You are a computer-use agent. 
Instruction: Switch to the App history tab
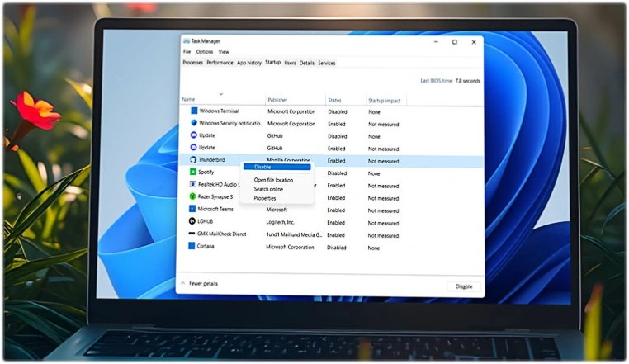click(x=249, y=63)
